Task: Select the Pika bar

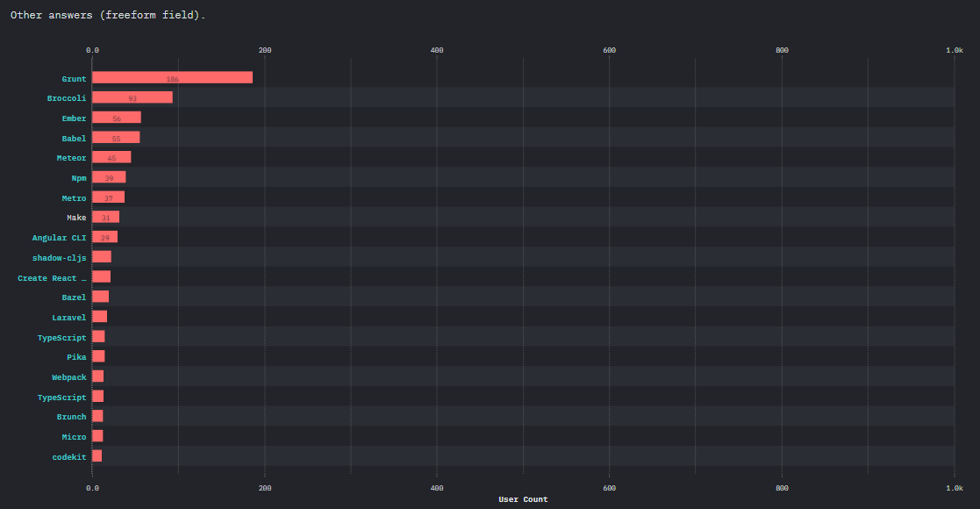Action: 99,356
